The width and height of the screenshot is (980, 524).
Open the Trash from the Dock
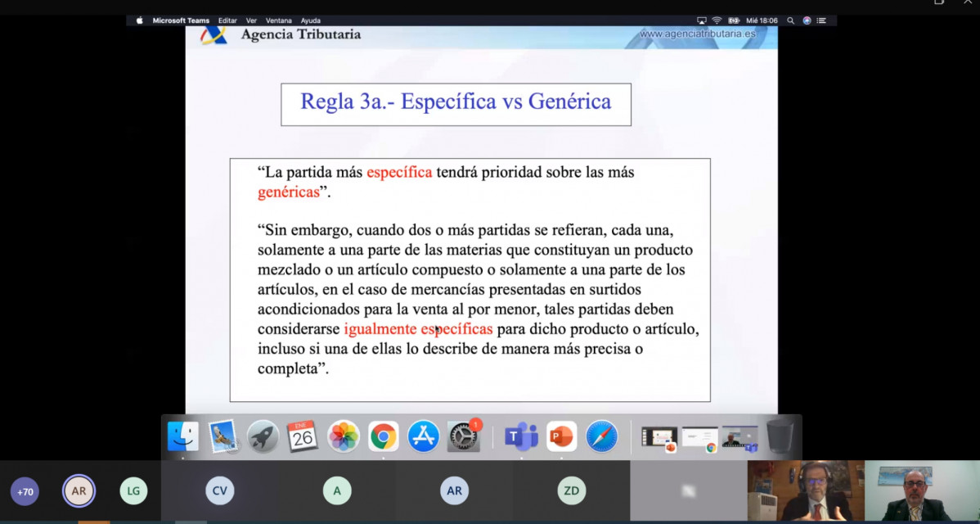(x=780, y=436)
